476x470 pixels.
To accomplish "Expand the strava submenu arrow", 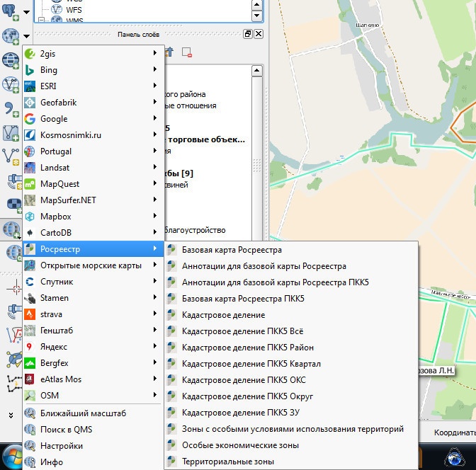I will point(155,313).
